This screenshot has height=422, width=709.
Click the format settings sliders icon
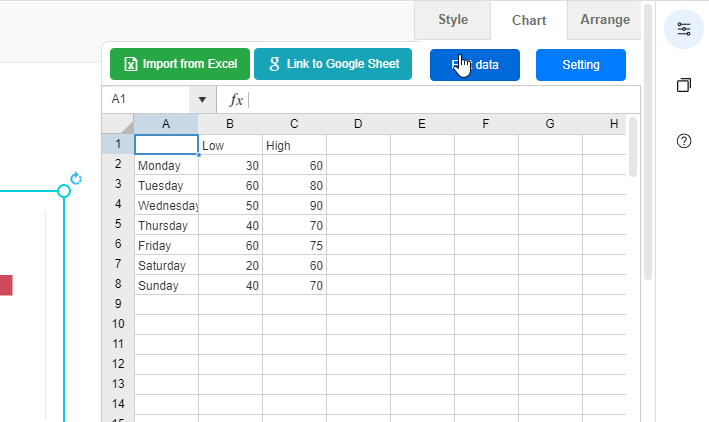[x=684, y=28]
